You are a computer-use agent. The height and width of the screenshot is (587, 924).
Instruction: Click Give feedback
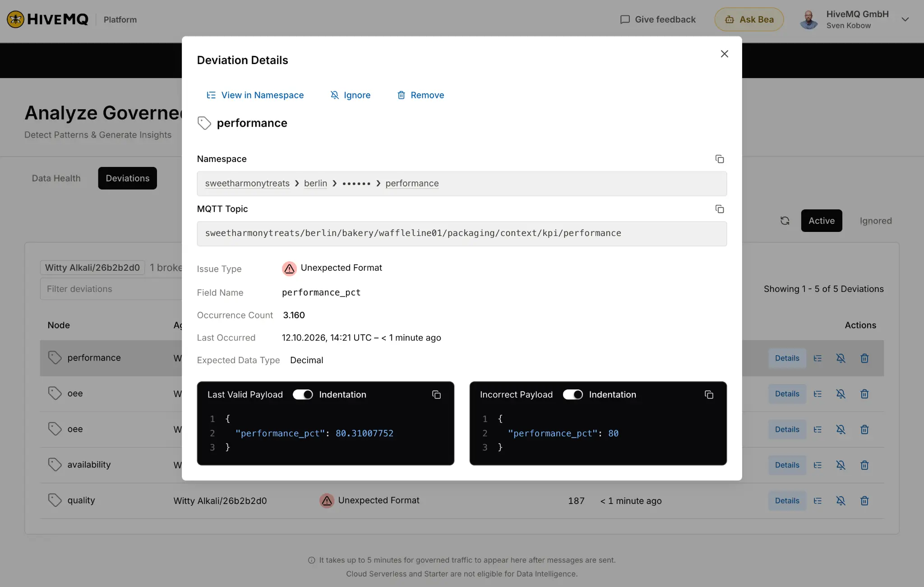point(658,19)
